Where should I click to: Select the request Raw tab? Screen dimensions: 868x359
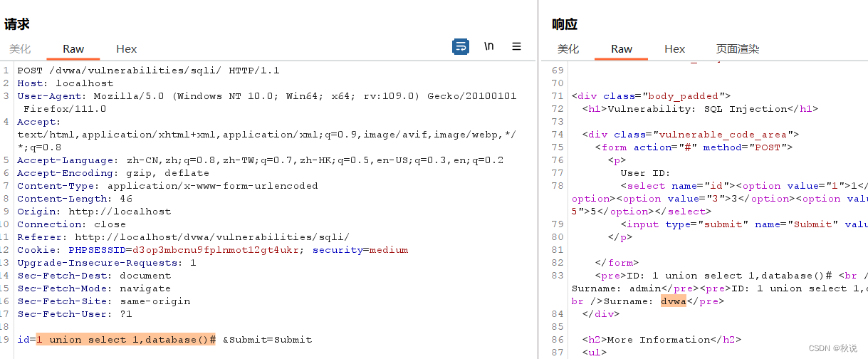(x=73, y=49)
